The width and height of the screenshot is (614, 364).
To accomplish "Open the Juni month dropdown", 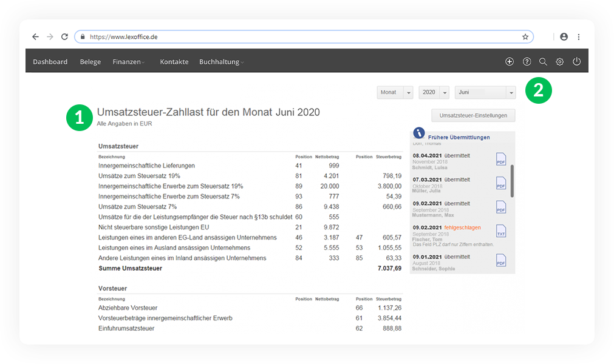I will point(485,92).
